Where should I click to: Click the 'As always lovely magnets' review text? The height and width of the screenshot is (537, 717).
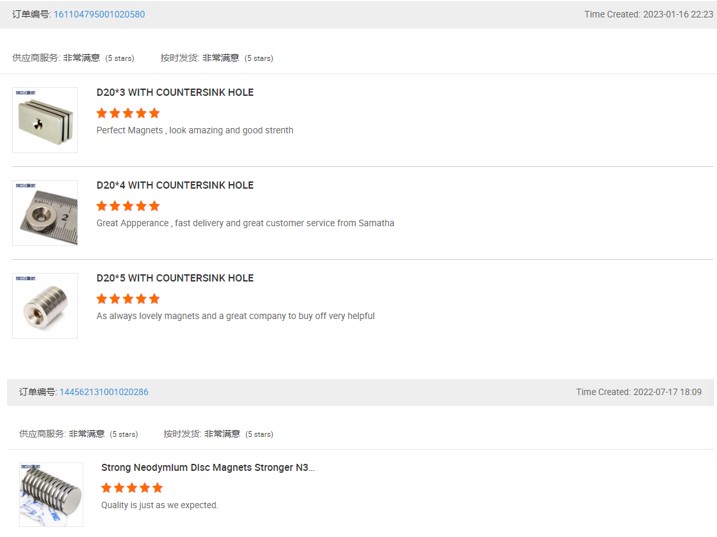click(x=235, y=316)
